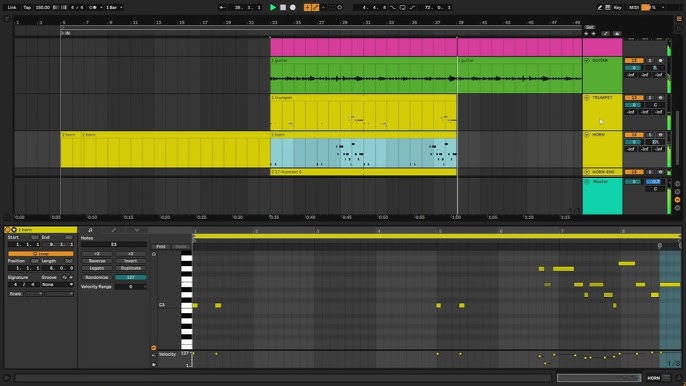This screenshot has height=386, width=686.
Task: Collapse the GUITAR track with its arrow
Action: point(587,60)
